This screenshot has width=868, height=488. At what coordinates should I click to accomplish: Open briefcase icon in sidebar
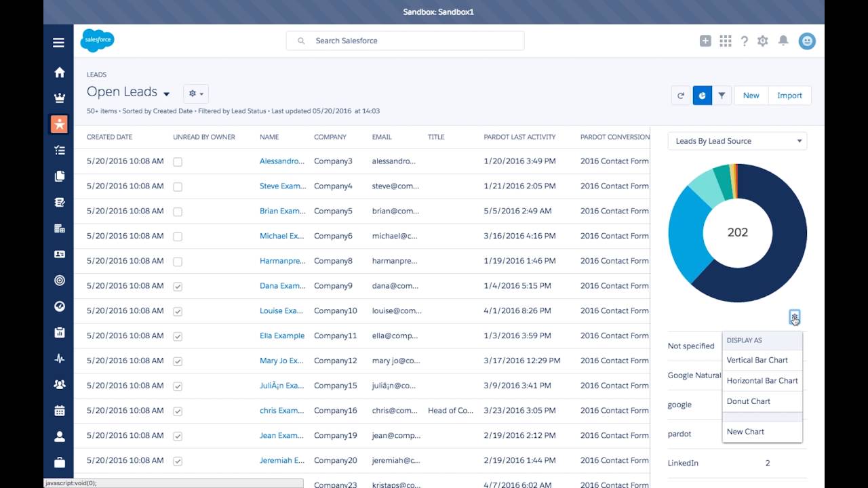(60, 462)
